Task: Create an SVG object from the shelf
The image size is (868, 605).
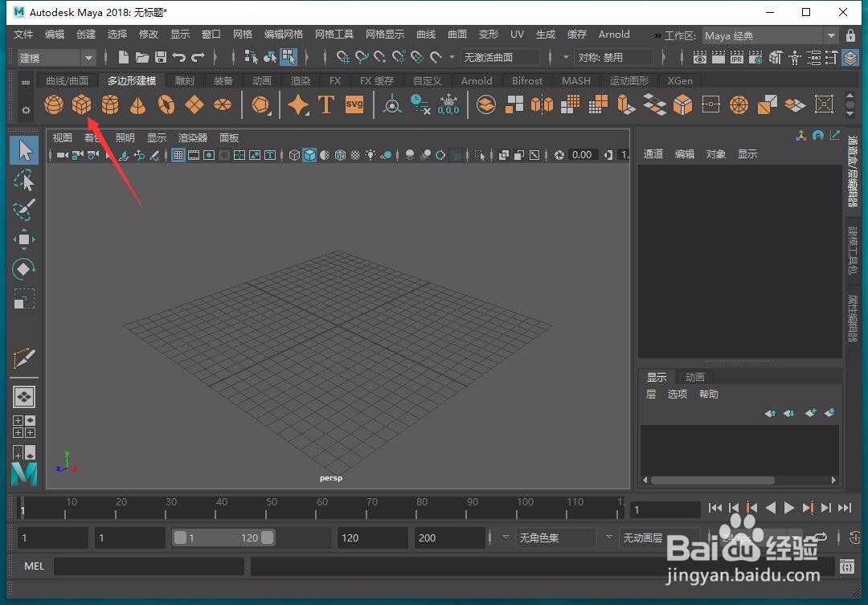Action: [x=354, y=104]
